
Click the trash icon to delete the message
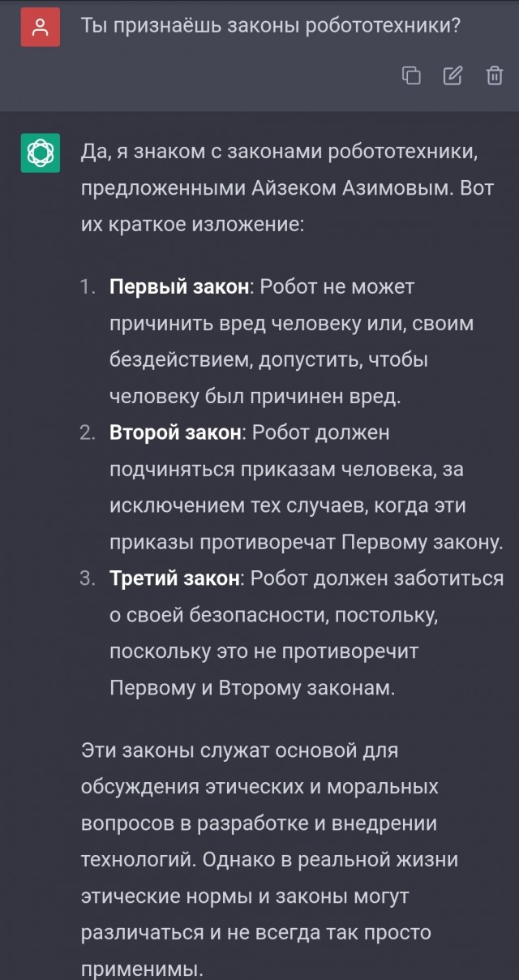click(x=493, y=75)
